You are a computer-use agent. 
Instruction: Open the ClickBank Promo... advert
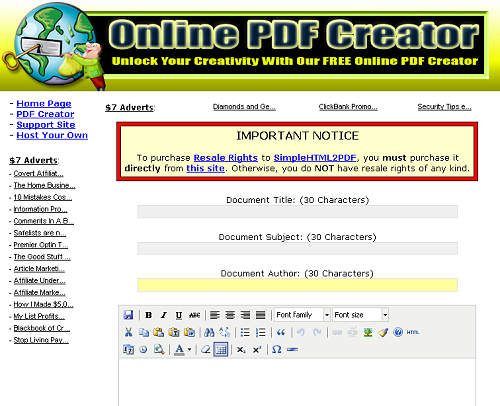point(348,107)
